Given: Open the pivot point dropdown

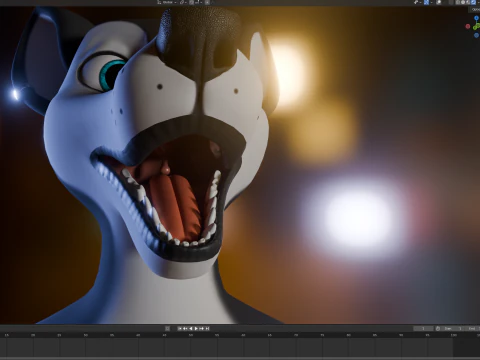Looking at the screenshot, I should [x=183, y=2].
